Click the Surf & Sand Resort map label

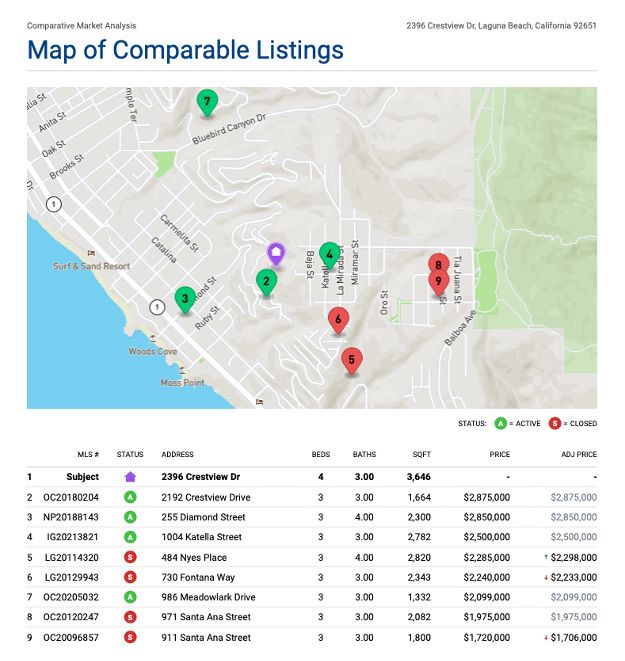[91, 266]
